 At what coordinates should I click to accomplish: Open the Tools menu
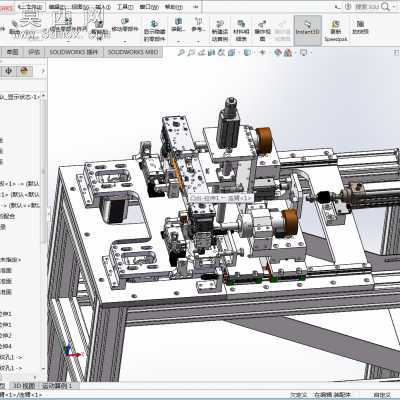(125, 7)
